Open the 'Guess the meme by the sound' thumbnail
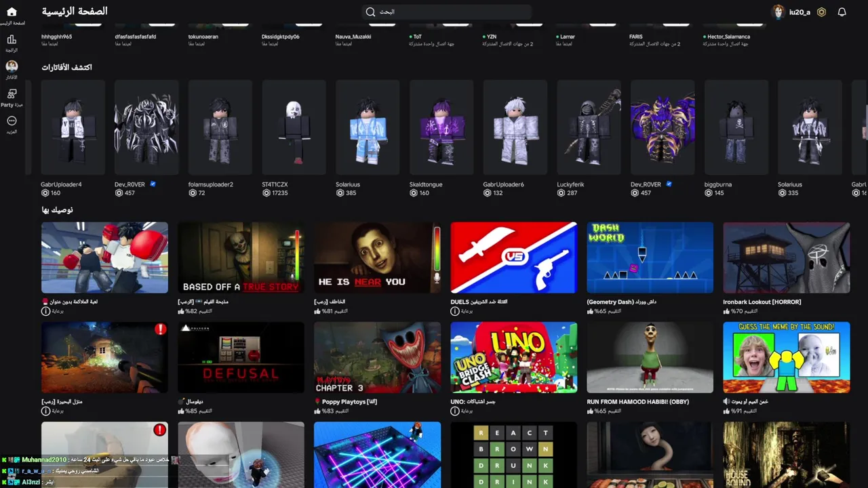The width and height of the screenshot is (868, 488). (787, 357)
